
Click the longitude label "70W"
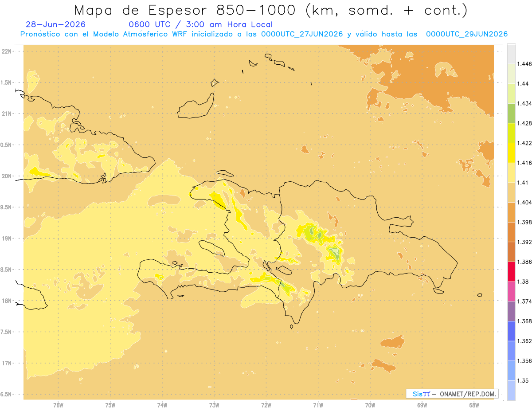(x=370, y=405)
